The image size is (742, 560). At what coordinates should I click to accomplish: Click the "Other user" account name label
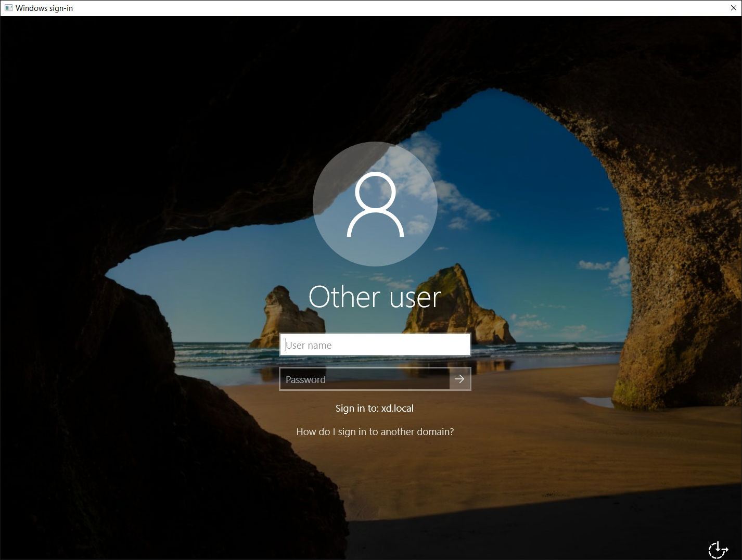tap(375, 297)
